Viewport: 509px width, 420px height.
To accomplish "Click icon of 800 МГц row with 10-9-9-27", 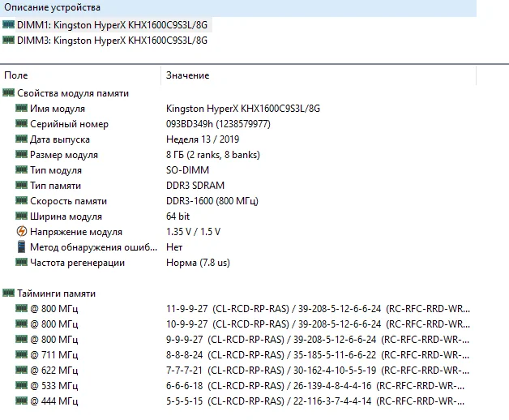I will point(21,324).
